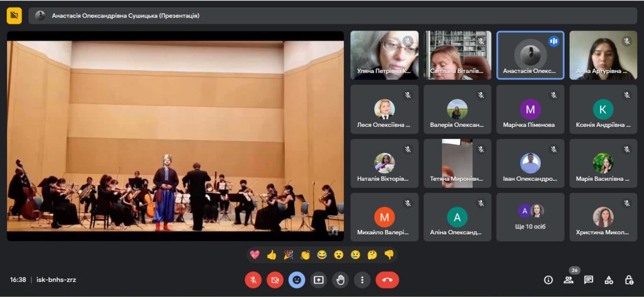Open the meeting details info icon
The width and height of the screenshot is (644, 297).
(x=548, y=280)
